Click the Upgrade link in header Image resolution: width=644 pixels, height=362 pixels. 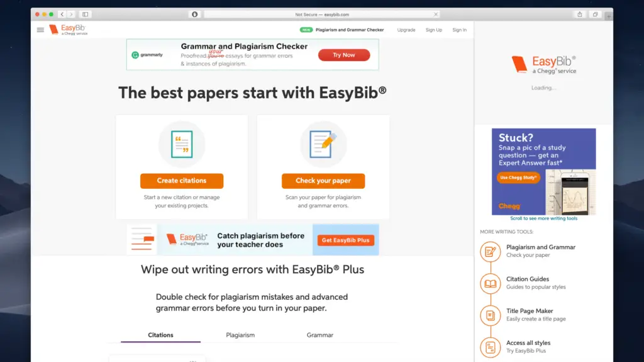[406, 30]
